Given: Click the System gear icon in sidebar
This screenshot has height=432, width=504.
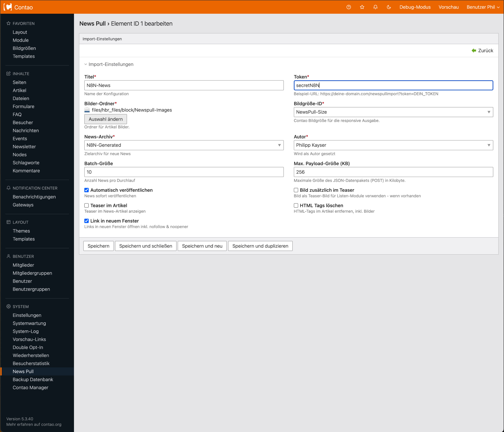Looking at the screenshot, I should coord(8,306).
